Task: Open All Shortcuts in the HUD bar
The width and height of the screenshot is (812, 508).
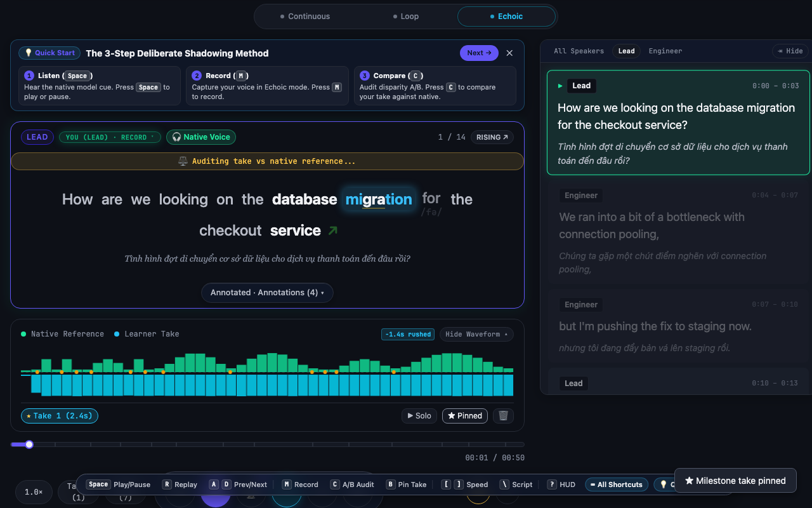Action: [617, 485]
